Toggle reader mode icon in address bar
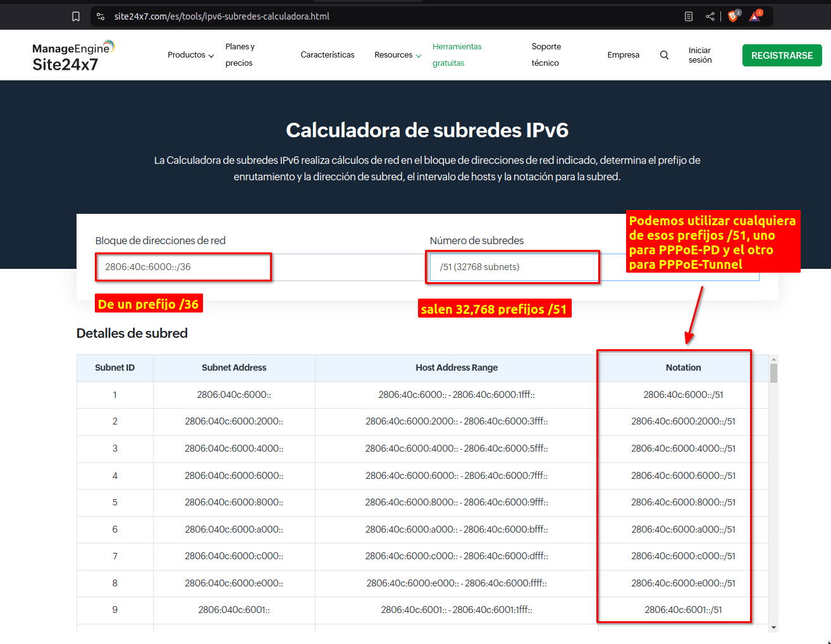 [x=689, y=16]
